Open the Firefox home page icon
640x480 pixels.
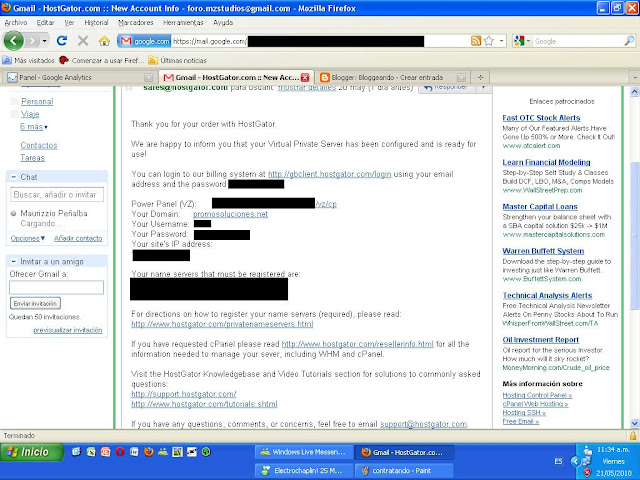click(x=104, y=41)
